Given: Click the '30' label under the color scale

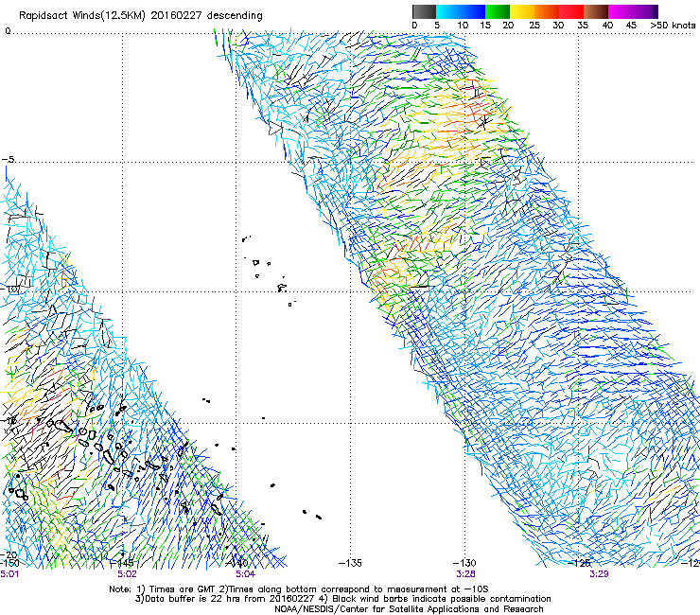Looking at the screenshot, I should tap(558, 25).
